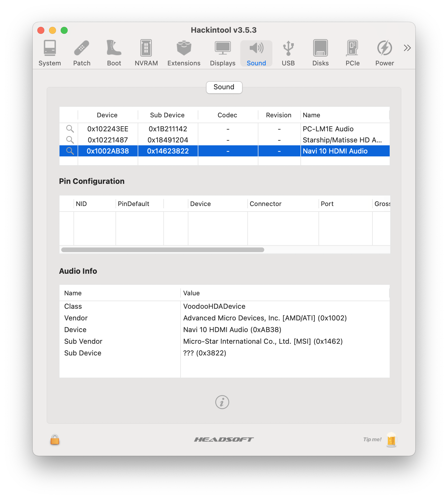Switch to the Boot section
Screen dimensions: 448x499
click(x=114, y=53)
